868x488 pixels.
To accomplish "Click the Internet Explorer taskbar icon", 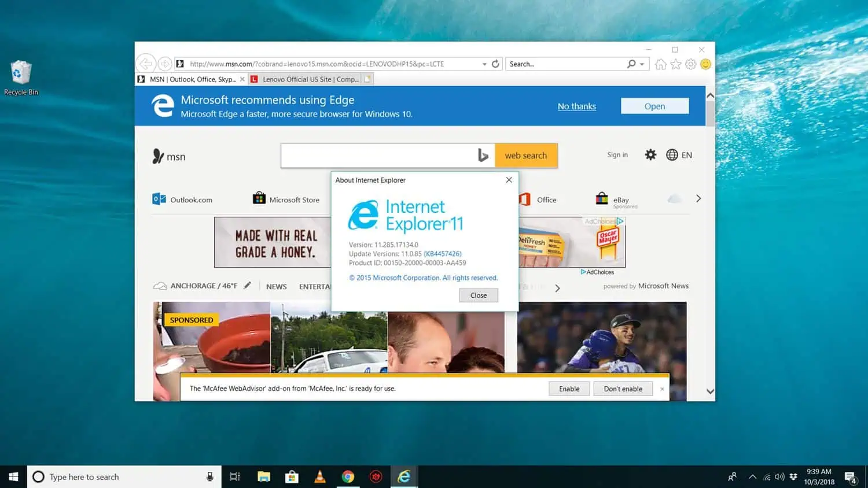I will point(404,476).
